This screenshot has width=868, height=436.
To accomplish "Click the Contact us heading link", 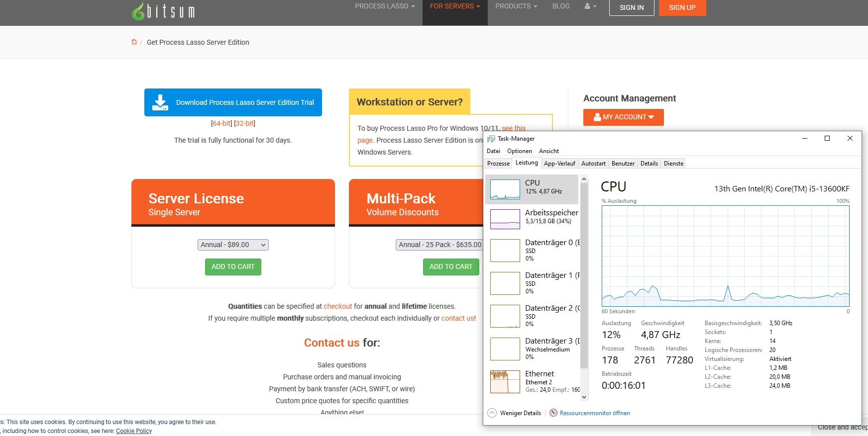I will 331,343.
